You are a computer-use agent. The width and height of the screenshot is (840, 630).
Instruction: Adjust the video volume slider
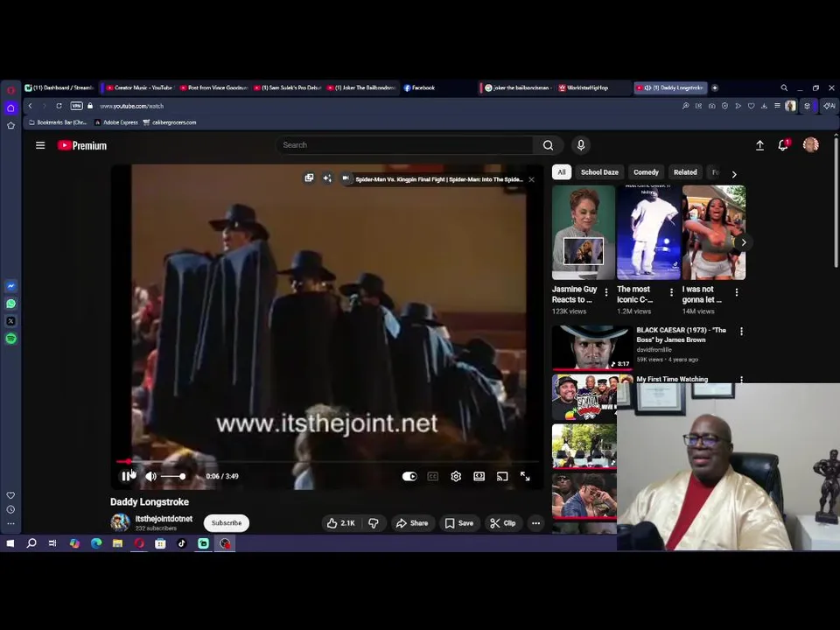click(173, 476)
